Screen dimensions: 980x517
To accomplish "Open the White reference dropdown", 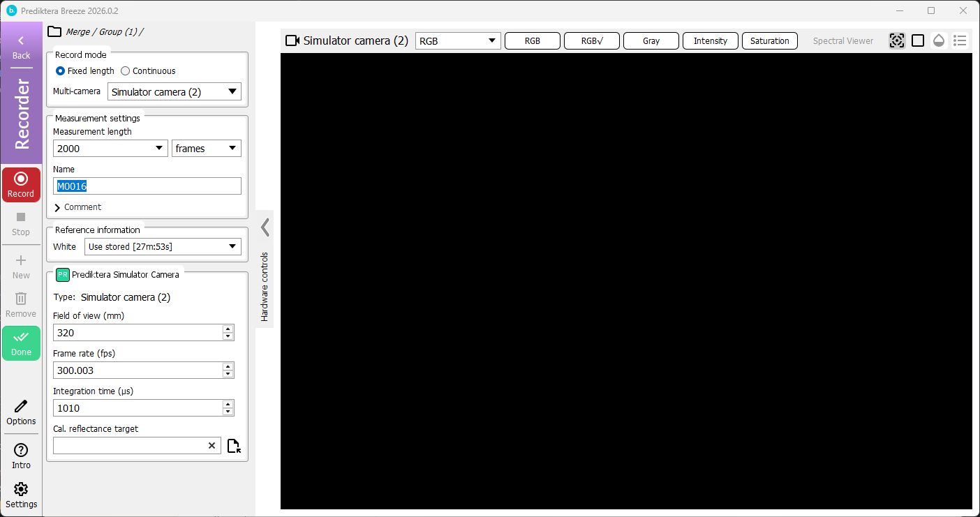I will [162, 246].
